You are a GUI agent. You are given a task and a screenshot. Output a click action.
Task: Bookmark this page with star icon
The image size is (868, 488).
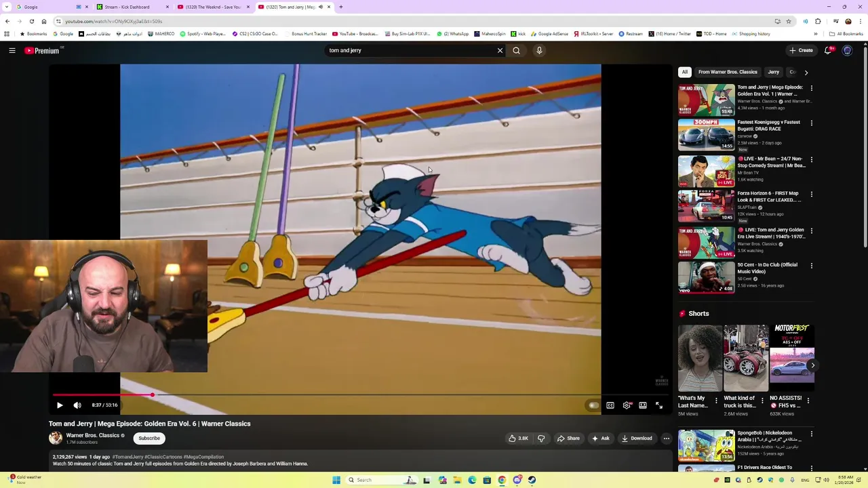(x=788, y=21)
